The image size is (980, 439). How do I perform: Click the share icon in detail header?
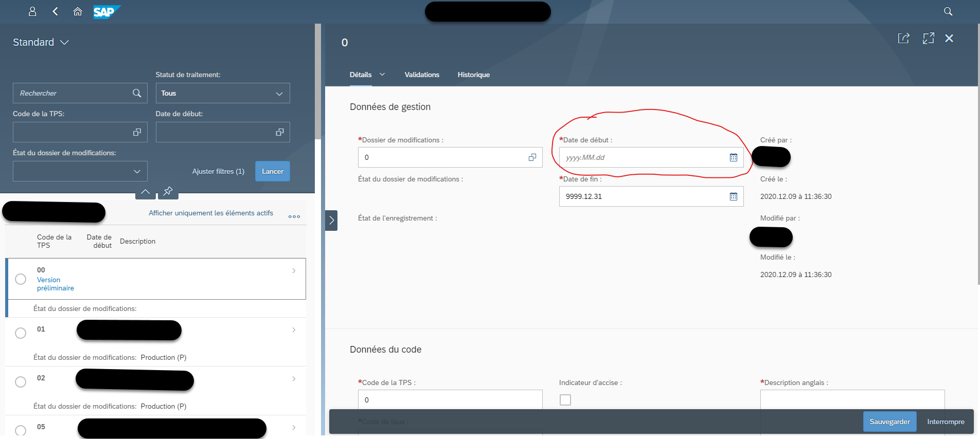904,38
